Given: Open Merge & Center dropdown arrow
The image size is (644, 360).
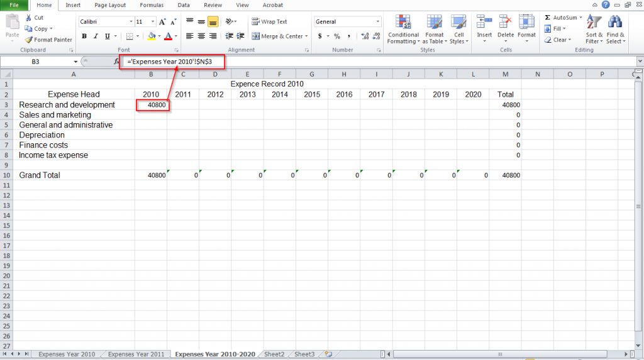Looking at the screenshot, I should (x=306, y=36).
